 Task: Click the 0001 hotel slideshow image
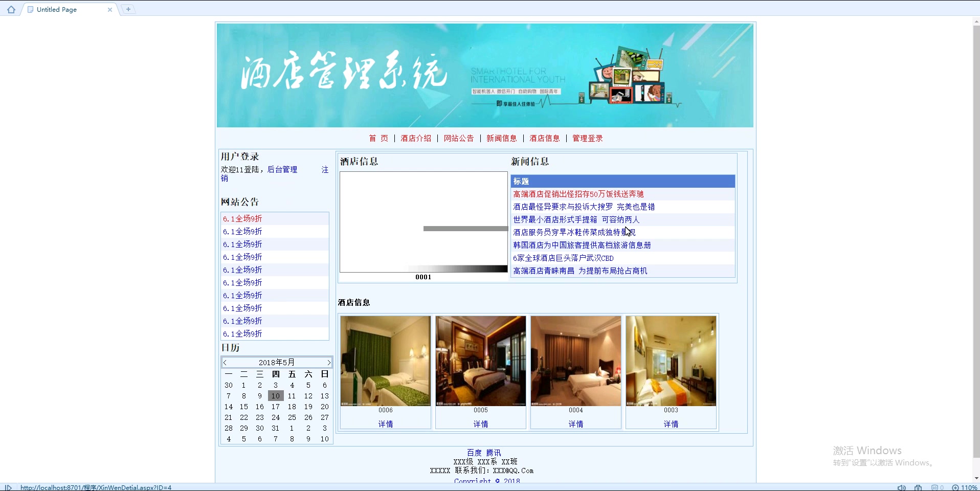click(x=424, y=222)
